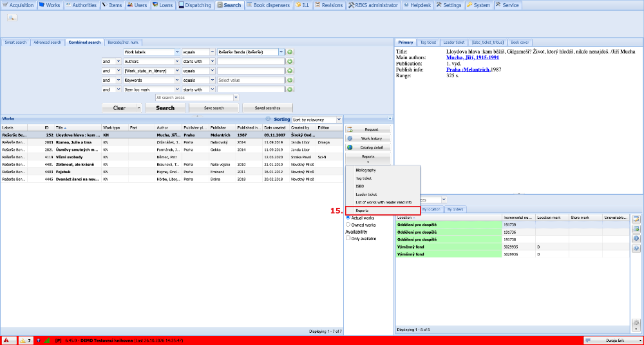Select the Výměnný fond row 5029935
This screenshot has height=345, width=644.
click(x=512, y=247)
